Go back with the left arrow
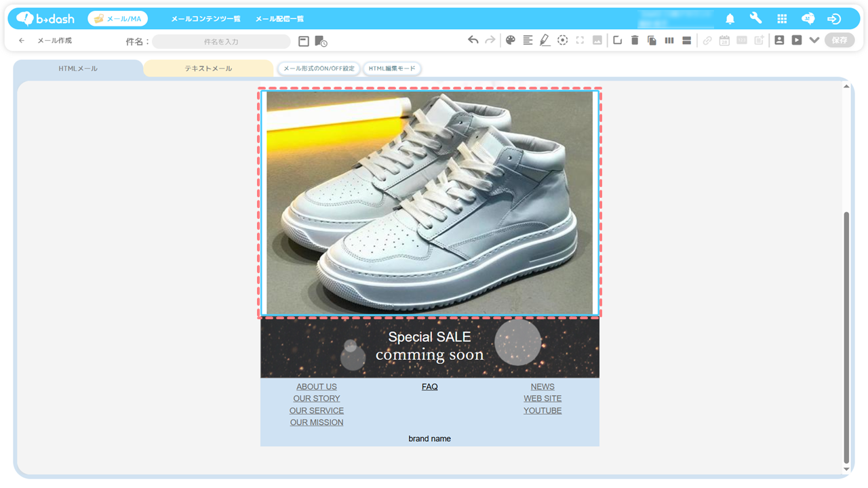 coord(22,41)
